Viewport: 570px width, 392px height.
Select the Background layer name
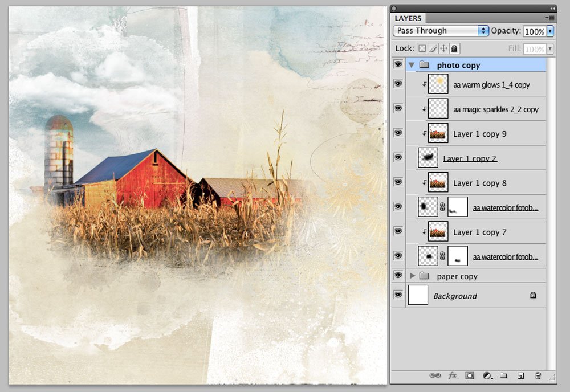tap(455, 296)
